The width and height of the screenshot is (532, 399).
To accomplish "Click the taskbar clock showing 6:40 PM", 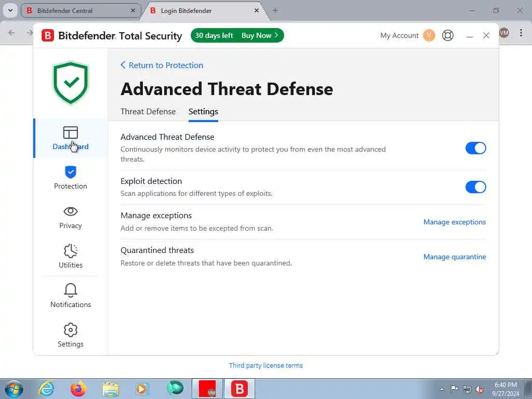I will [x=506, y=389].
